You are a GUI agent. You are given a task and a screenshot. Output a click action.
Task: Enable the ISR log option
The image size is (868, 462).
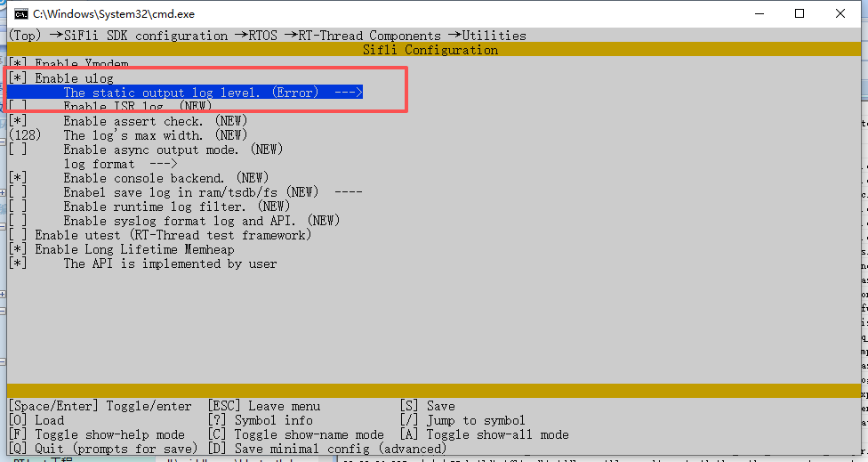(x=18, y=107)
